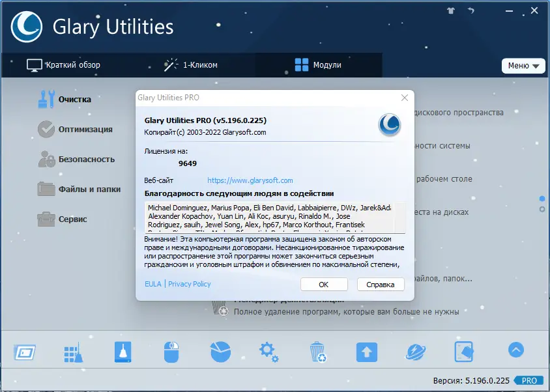Click the gears settings icon in bottom toolbar

click(268, 350)
